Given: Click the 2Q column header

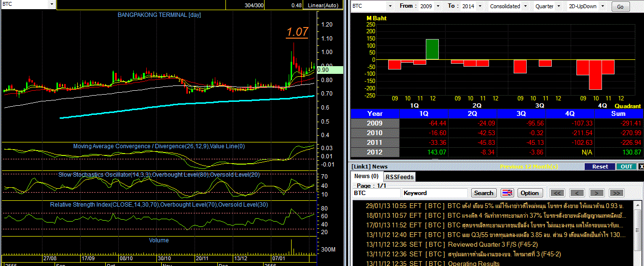Looking at the screenshot, I should (472, 113).
